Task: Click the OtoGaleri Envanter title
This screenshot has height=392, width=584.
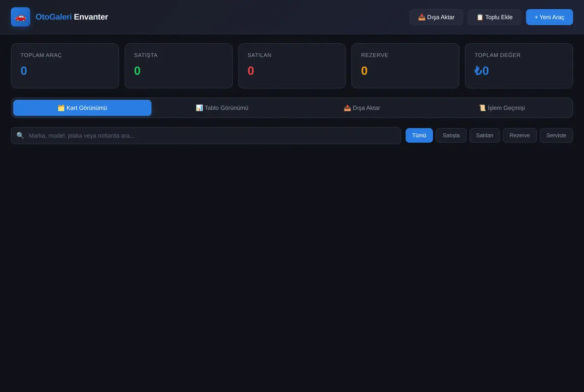Action: point(72,17)
